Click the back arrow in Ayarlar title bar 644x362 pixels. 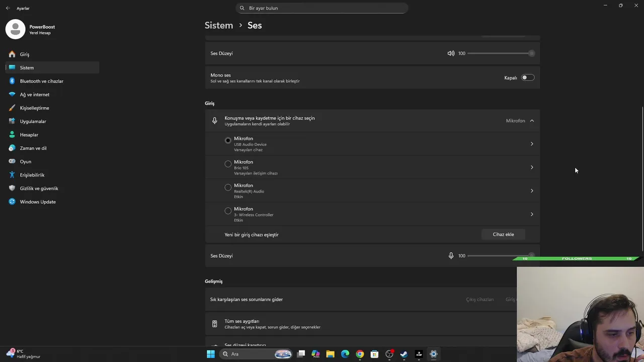tap(8, 8)
